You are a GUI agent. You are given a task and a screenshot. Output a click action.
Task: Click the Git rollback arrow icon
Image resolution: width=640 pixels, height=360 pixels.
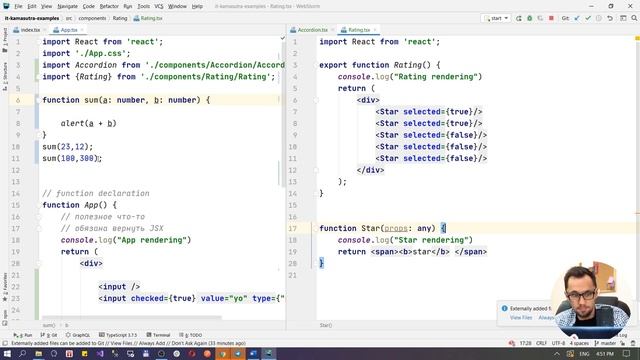point(610,18)
